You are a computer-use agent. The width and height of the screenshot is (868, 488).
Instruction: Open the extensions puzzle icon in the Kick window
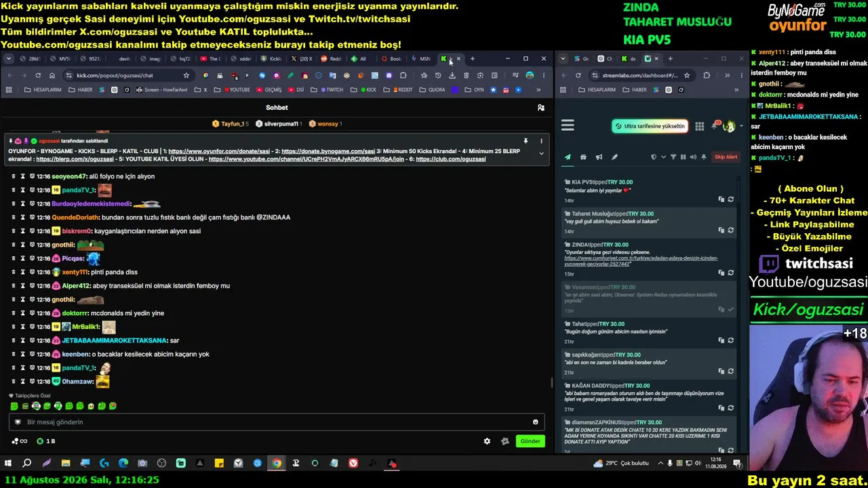click(x=403, y=75)
